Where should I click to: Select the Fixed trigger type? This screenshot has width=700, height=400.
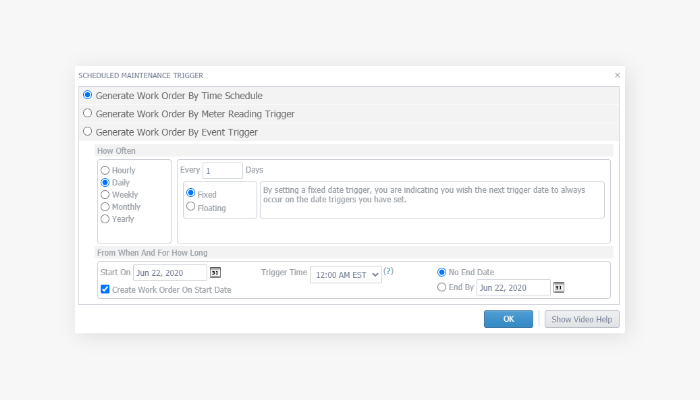(191, 193)
